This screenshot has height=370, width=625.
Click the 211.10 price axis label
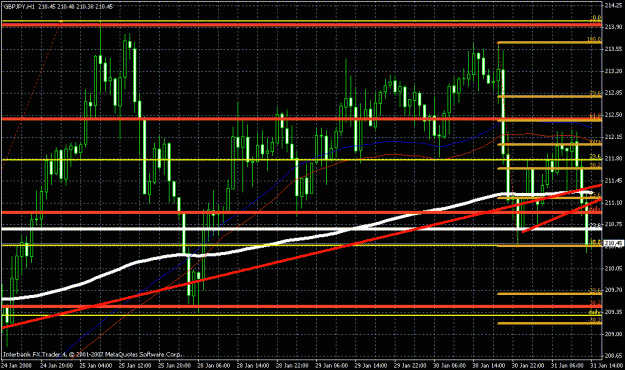(613, 203)
